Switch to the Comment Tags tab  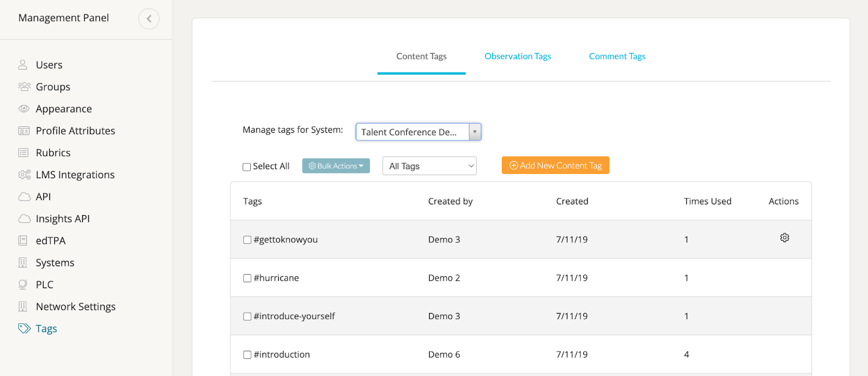617,56
